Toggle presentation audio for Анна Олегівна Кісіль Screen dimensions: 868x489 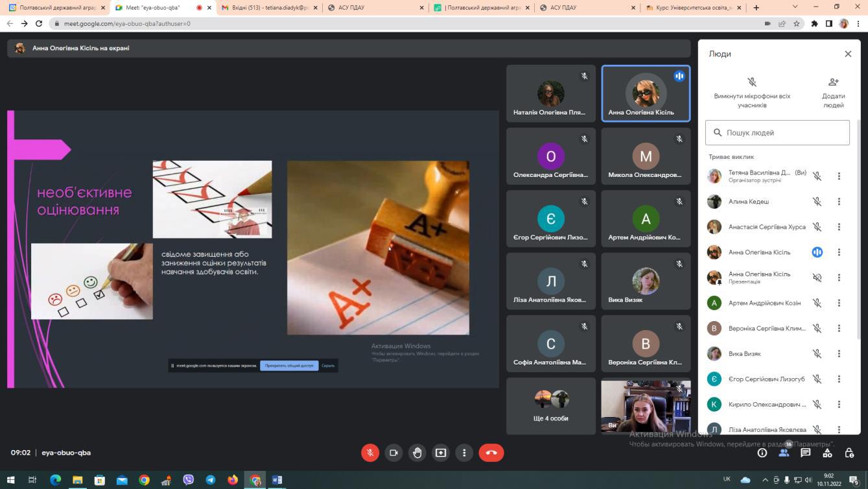pos(817,278)
